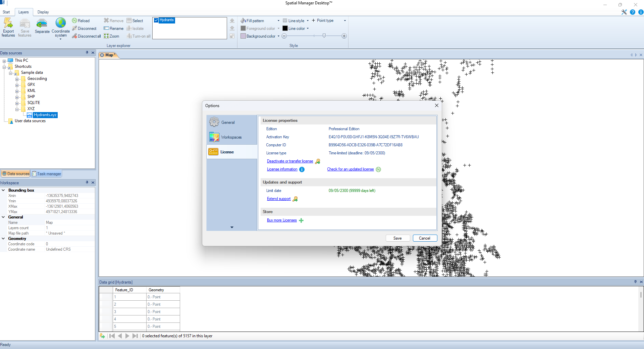The width and height of the screenshot is (644, 349).
Task: Switch to Task manager tab
Action: pos(47,174)
